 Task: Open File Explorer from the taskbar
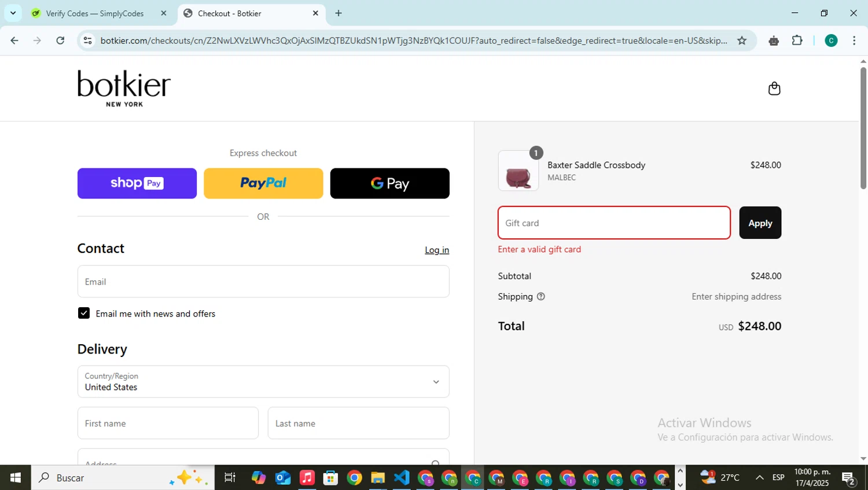click(x=378, y=478)
